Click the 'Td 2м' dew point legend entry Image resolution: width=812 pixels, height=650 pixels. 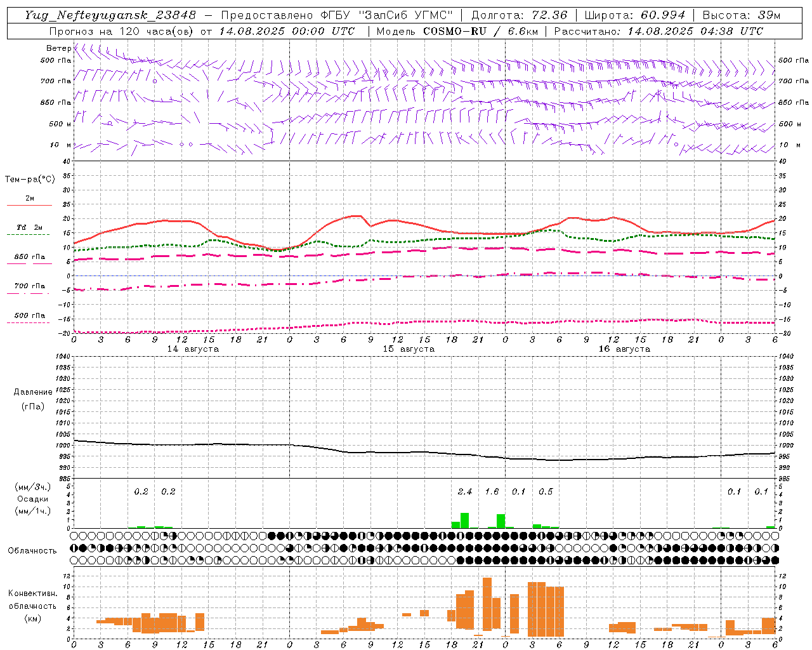click(x=29, y=227)
